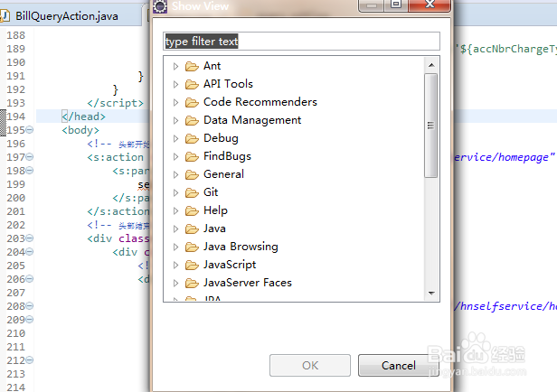
Task: Expand the Java category
Action: click(175, 229)
